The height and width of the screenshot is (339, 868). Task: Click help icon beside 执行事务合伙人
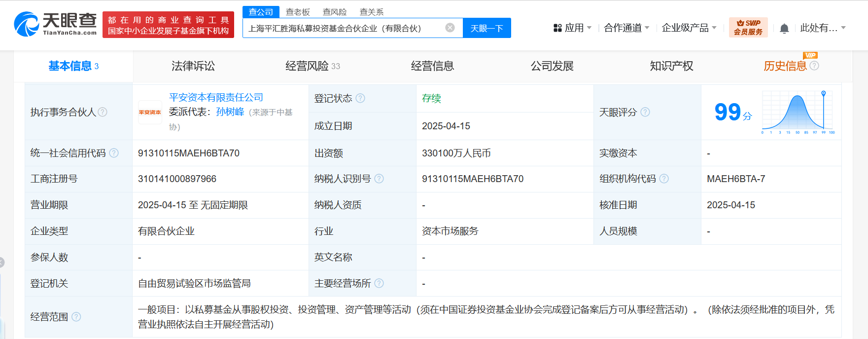[x=103, y=112]
